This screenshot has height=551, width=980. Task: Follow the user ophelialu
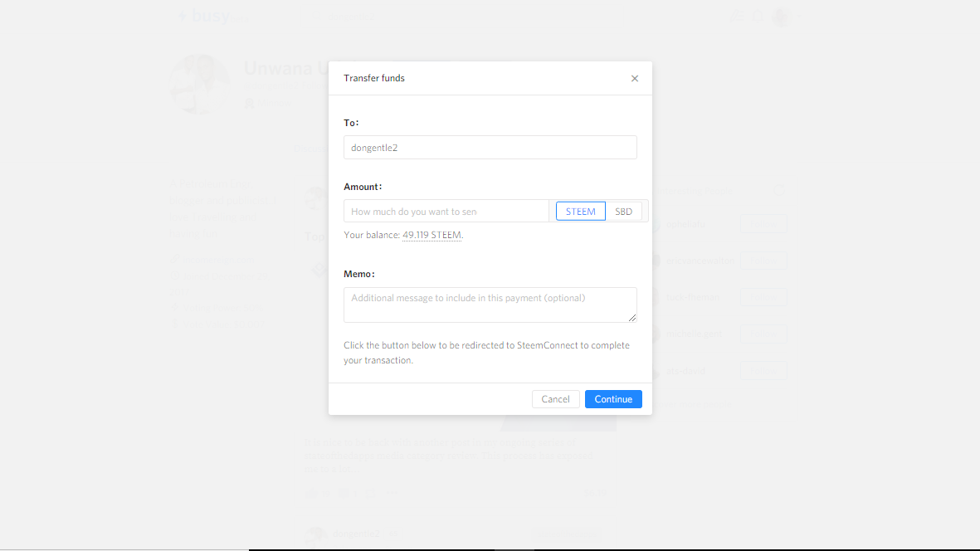coord(762,224)
